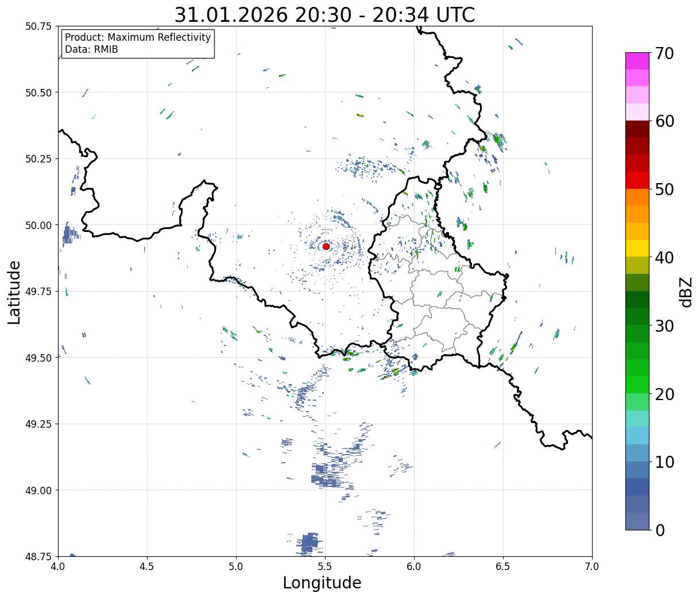
Task: Click the x-axis tick label 5.0
Action: (x=236, y=566)
